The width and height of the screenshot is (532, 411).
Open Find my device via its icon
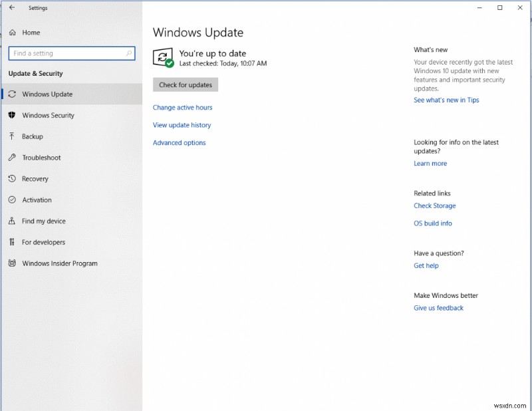(x=12, y=221)
